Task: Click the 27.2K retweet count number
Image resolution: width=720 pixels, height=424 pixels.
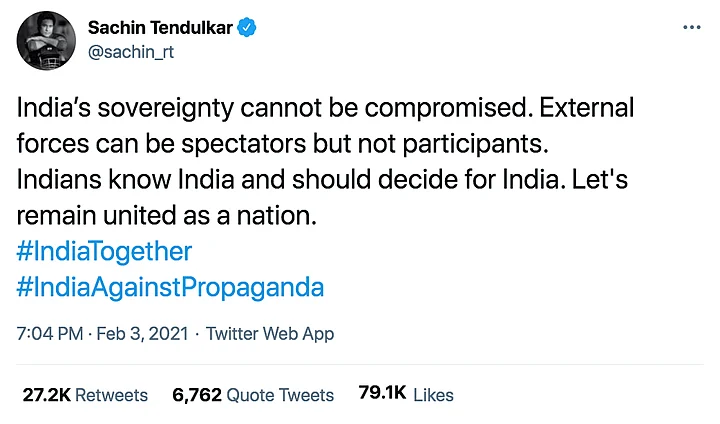Action: [x=46, y=395]
